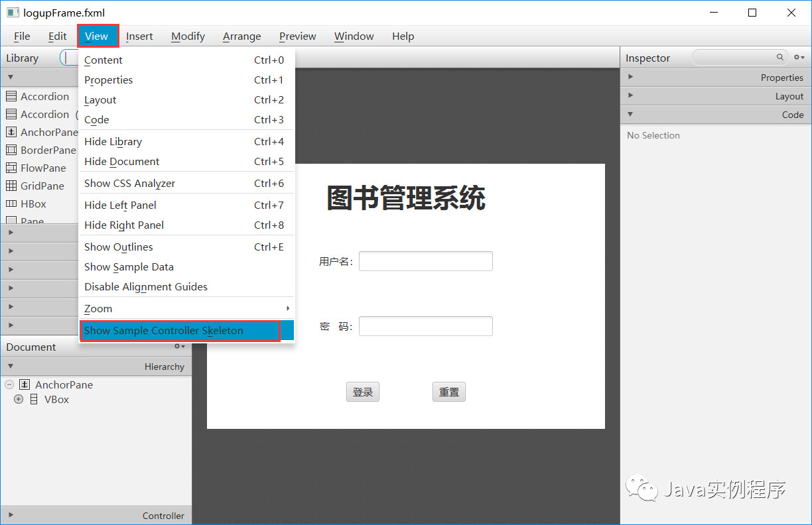Click the Inspector search magnifier icon

(x=780, y=58)
